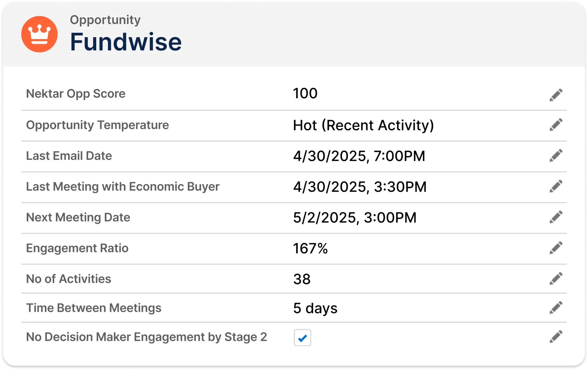This screenshot has width=588, height=370.
Task: Edit the Nektar Opp Score field
Action: click(556, 95)
